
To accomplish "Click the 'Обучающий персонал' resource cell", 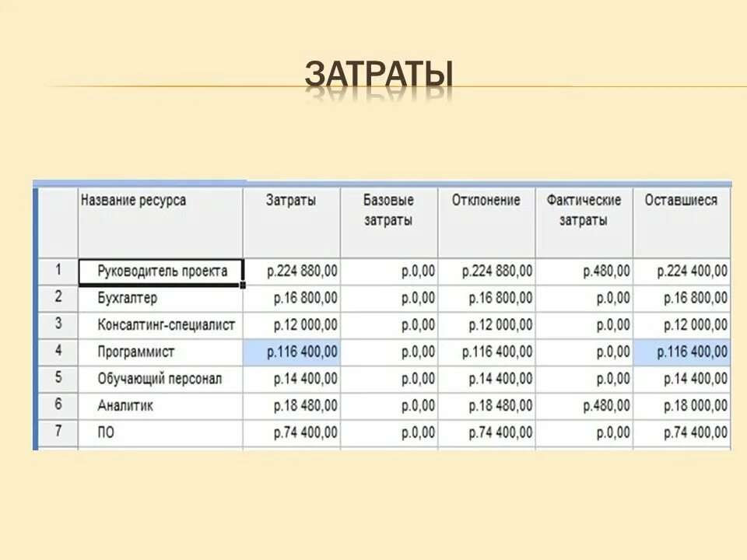I will coord(160,380).
